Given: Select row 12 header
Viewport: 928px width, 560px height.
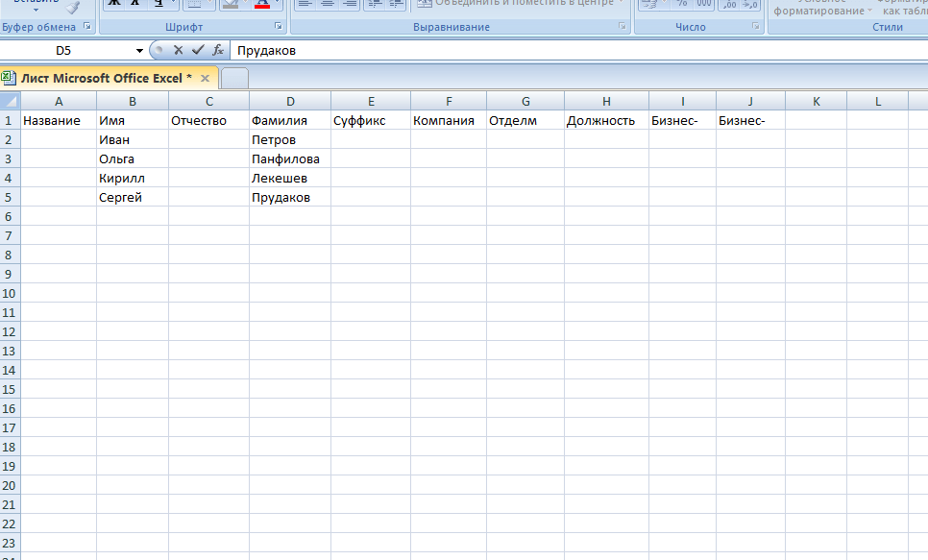Looking at the screenshot, I should point(9,331).
